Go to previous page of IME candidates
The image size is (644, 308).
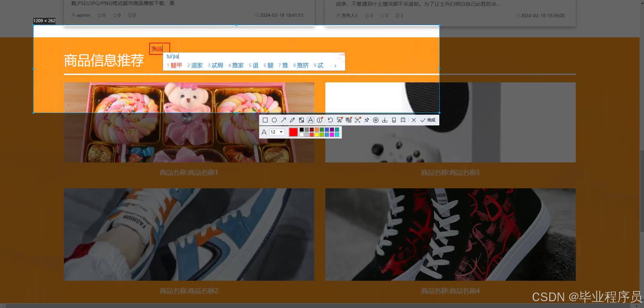coord(331,66)
